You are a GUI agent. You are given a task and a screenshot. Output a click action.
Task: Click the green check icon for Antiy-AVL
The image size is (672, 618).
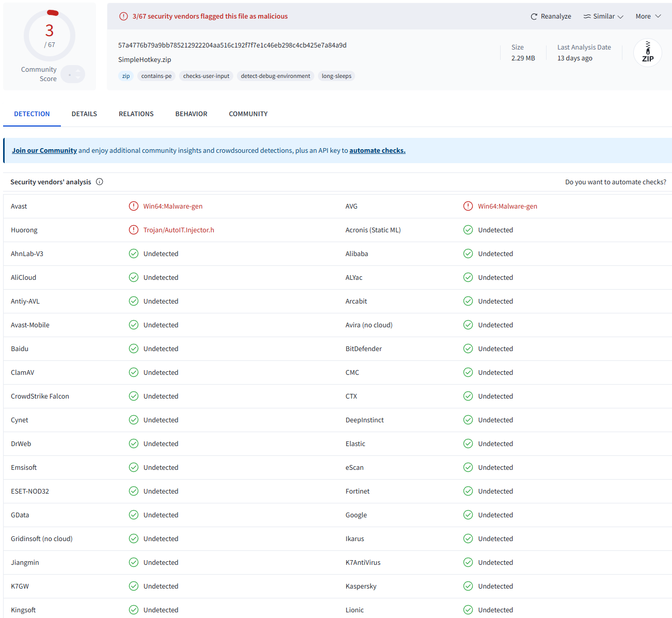[x=134, y=301]
